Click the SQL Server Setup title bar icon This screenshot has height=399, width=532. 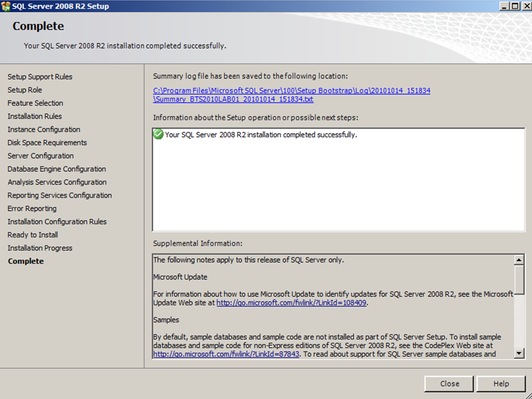pos(6,6)
